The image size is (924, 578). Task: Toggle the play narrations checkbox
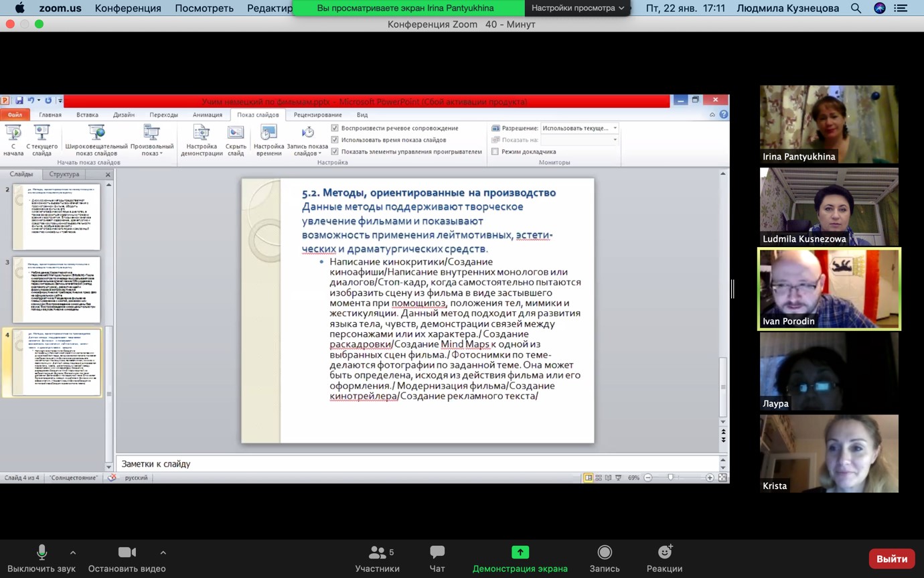(x=335, y=128)
